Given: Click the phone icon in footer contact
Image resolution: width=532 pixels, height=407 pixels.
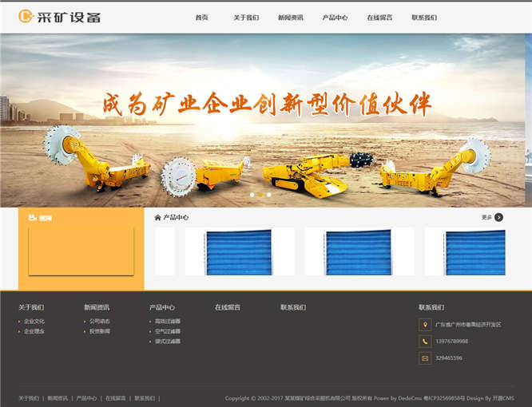Looking at the screenshot, I should coord(425,342).
